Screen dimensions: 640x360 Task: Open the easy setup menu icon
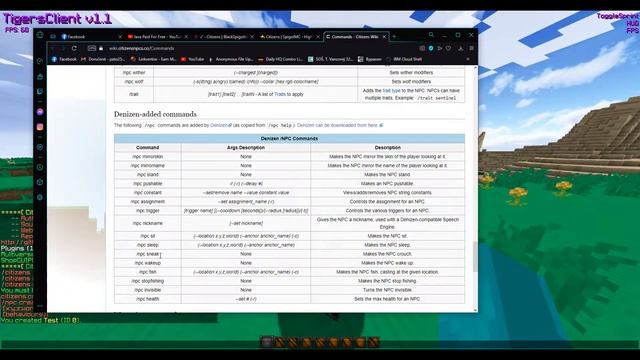[x=471, y=48]
